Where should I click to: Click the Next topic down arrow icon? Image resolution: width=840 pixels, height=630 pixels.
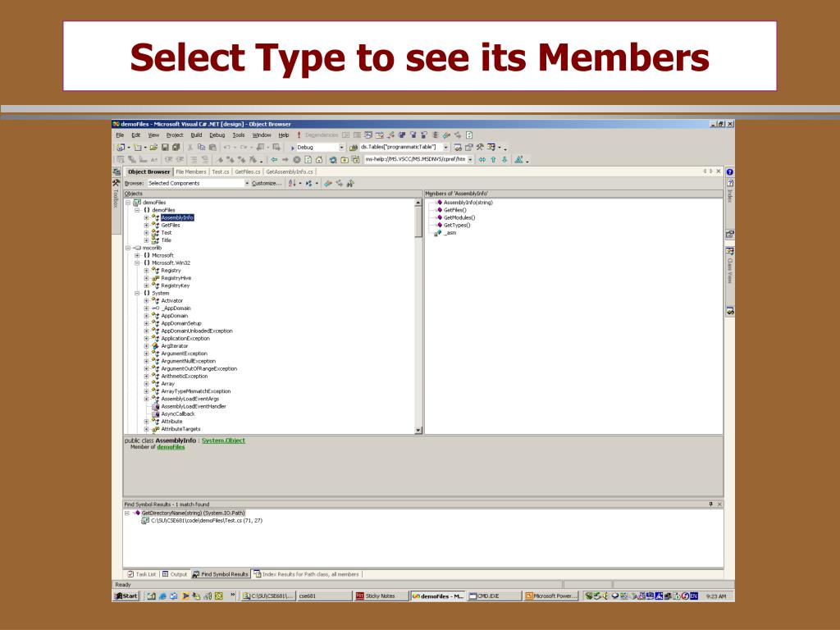pyautogui.click(x=504, y=160)
